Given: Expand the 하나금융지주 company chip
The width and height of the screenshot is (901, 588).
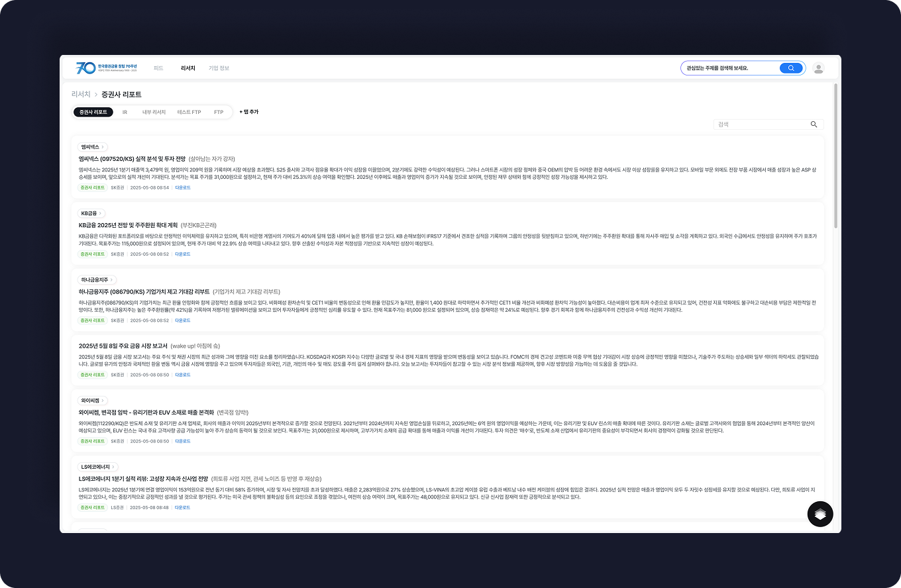Looking at the screenshot, I should (x=97, y=280).
